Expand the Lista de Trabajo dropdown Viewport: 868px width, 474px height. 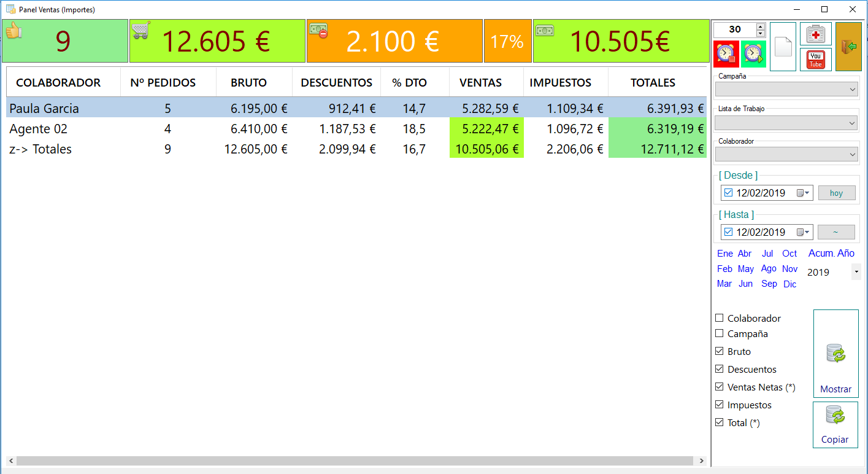click(786, 123)
